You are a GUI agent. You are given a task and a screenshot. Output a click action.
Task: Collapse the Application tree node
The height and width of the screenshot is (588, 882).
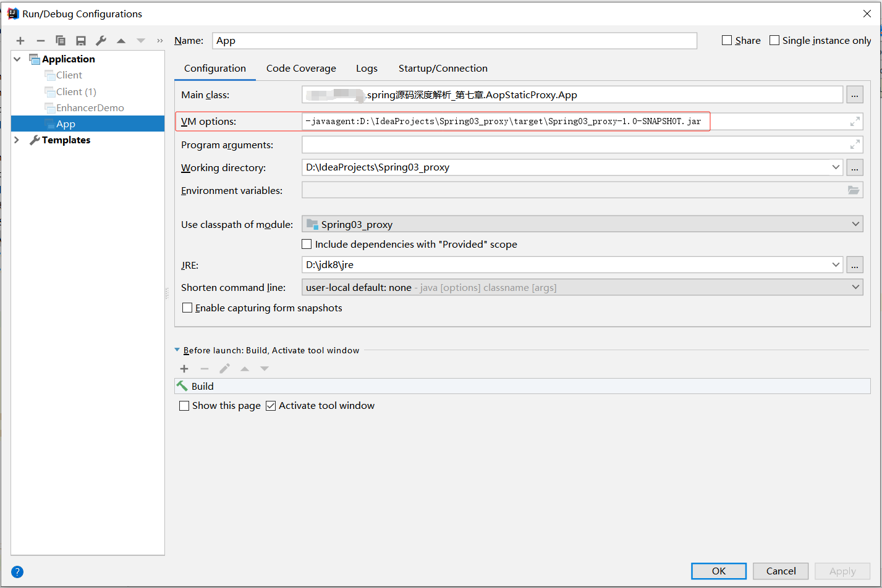(17, 59)
